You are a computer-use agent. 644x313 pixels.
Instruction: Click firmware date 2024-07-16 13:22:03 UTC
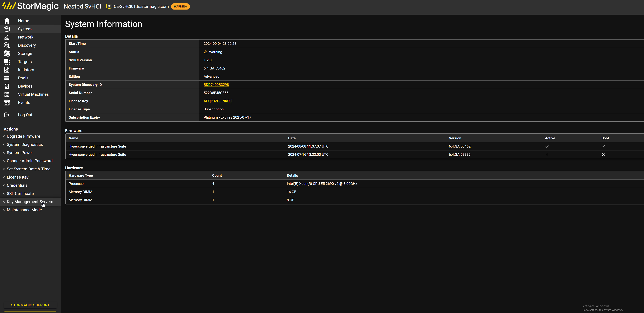click(x=308, y=155)
